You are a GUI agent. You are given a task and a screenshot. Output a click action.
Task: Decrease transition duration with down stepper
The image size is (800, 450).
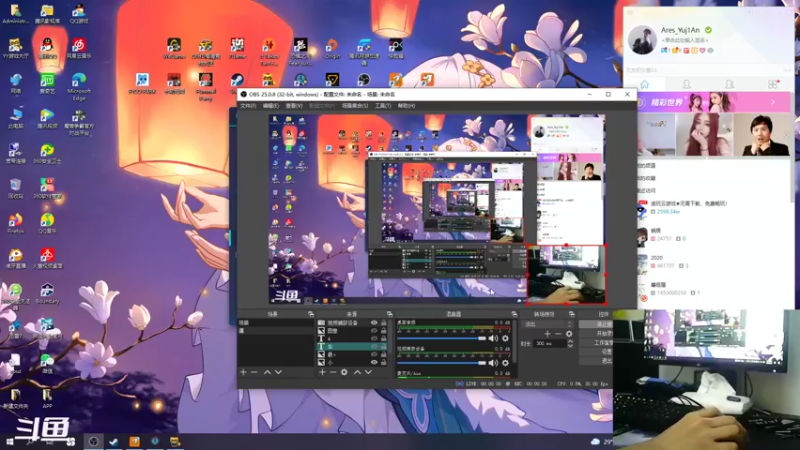click(570, 346)
